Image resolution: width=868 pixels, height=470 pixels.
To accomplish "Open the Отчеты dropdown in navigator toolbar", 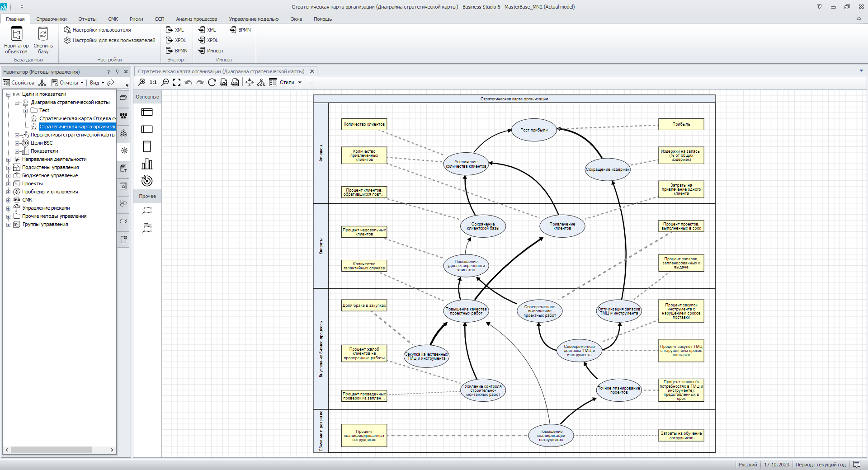I will tap(68, 83).
